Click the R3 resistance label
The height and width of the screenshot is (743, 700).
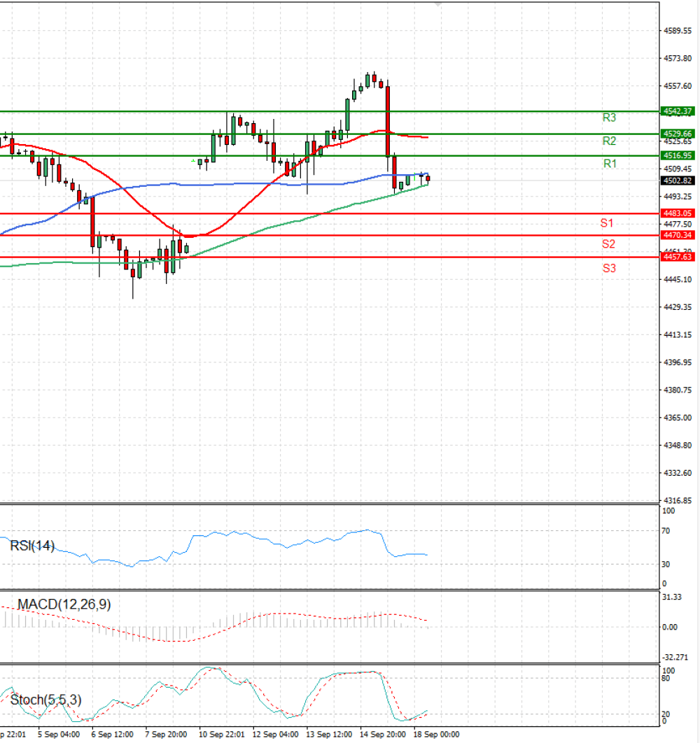click(x=609, y=118)
